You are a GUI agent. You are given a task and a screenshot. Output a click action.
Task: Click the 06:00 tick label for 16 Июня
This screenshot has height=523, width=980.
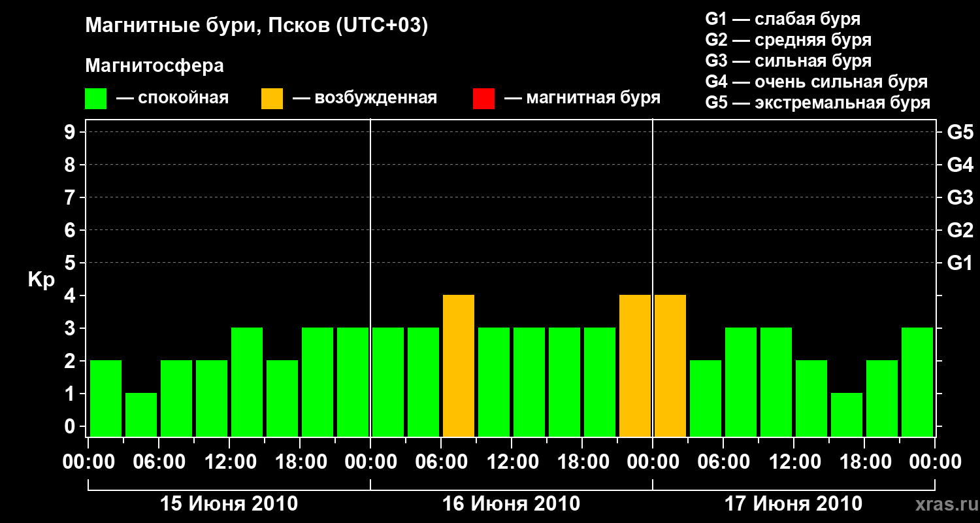tap(441, 462)
